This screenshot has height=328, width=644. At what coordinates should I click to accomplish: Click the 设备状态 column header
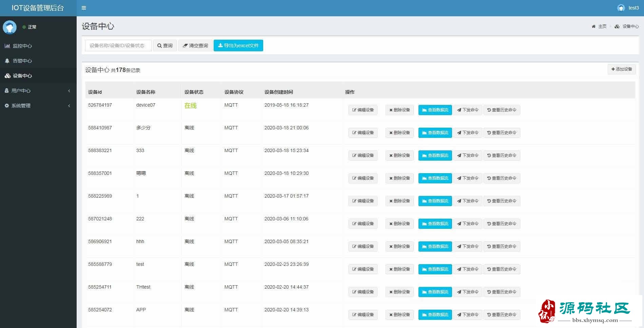pyautogui.click(x=194, y=92)
